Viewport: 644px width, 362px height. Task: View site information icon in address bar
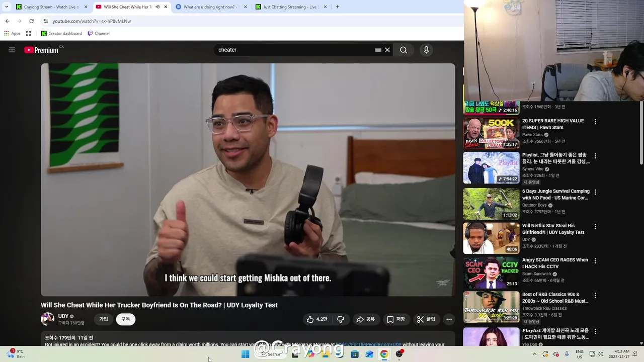[x=46, y=21]
